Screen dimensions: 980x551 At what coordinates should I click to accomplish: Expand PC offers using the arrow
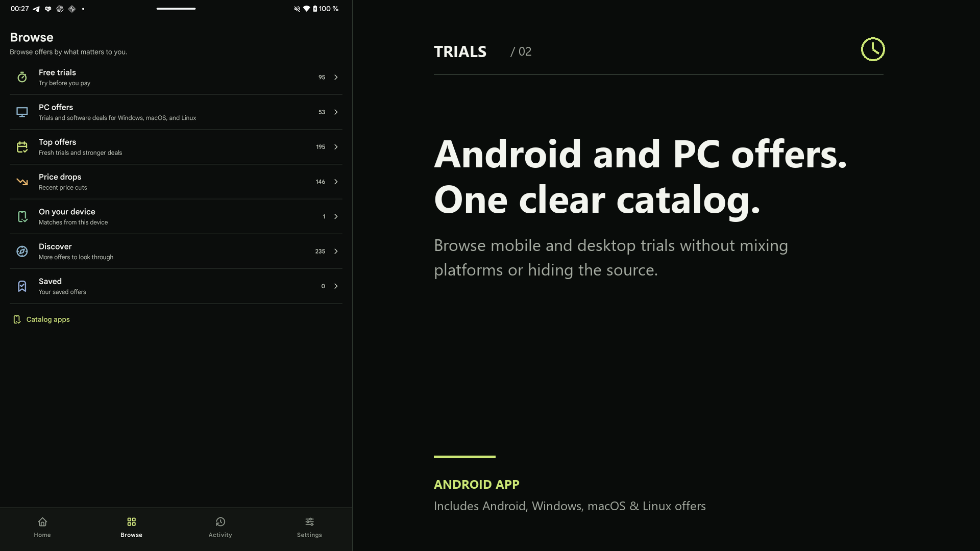click(336, 112)
